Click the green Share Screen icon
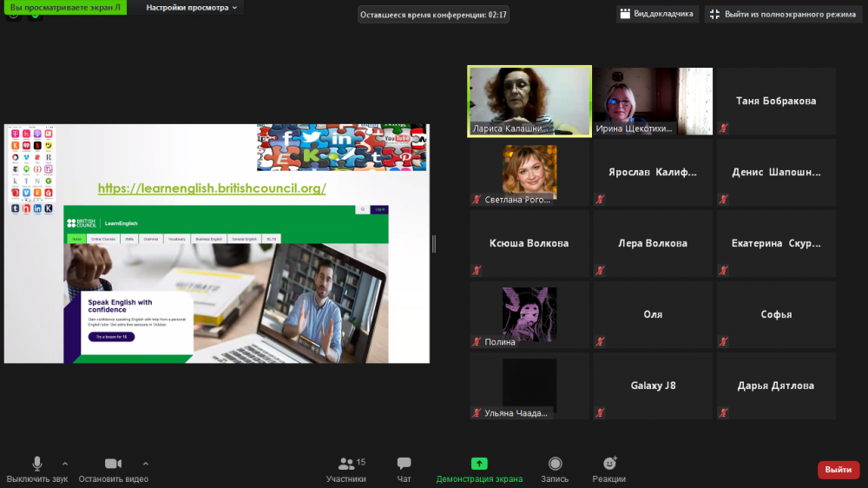The image size is (868, 488). (x=479, y=464)
